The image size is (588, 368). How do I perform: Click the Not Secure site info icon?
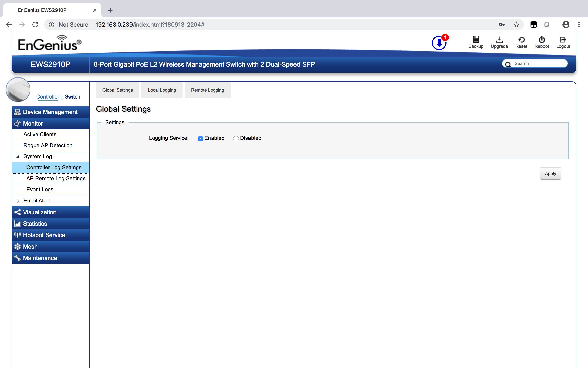[x=51, y=25]
